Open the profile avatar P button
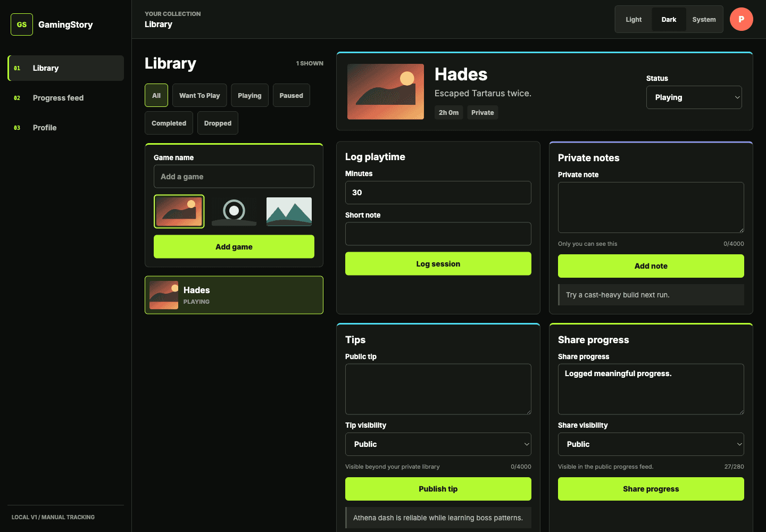766x532 pixels. tap(741, 19)
